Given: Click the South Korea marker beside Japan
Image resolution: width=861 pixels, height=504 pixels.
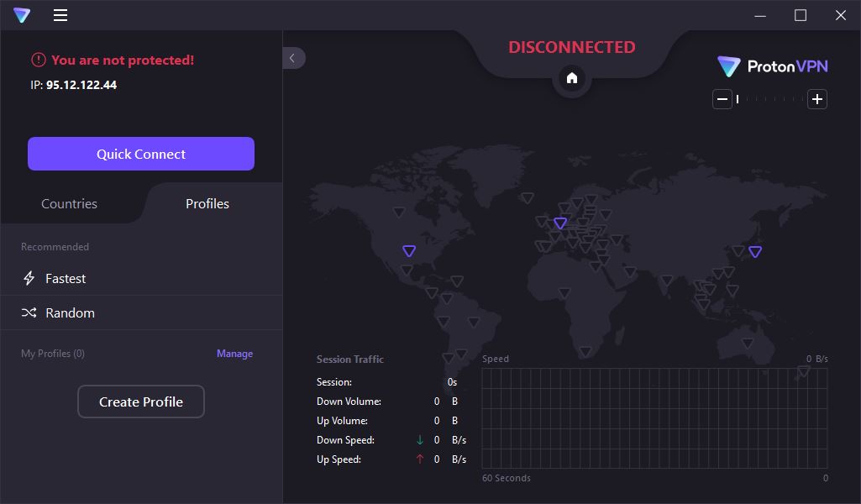Looking at the screenshot, I should 738,251.
